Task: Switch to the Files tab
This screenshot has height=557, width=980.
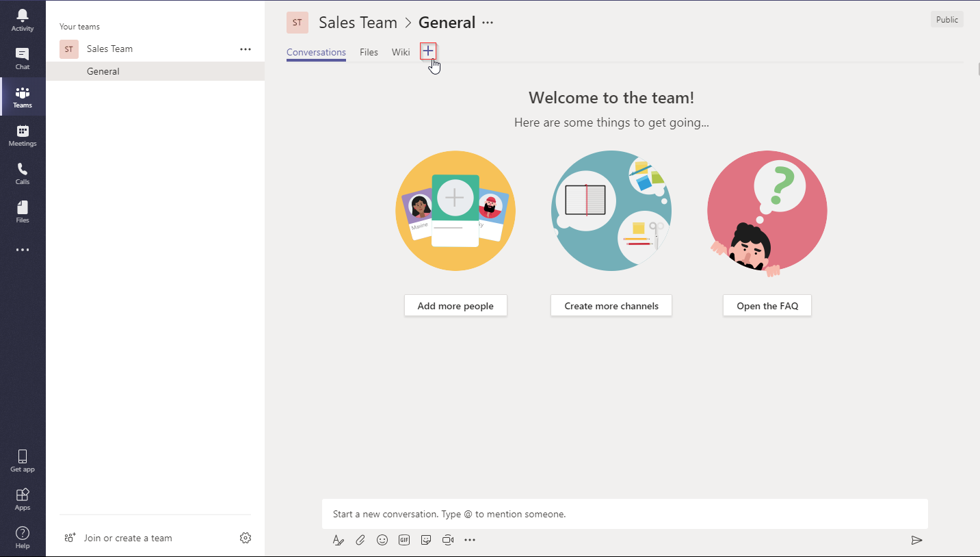Action: tap(369, 52)
